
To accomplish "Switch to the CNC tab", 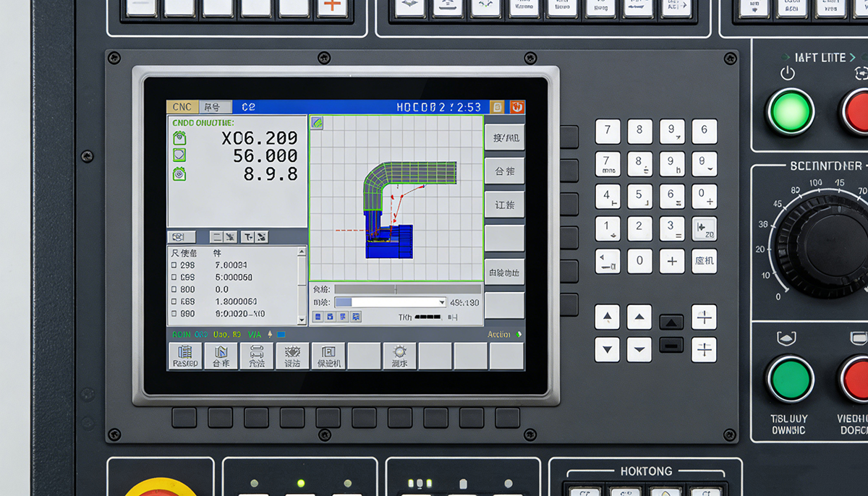I will (182, 107).
